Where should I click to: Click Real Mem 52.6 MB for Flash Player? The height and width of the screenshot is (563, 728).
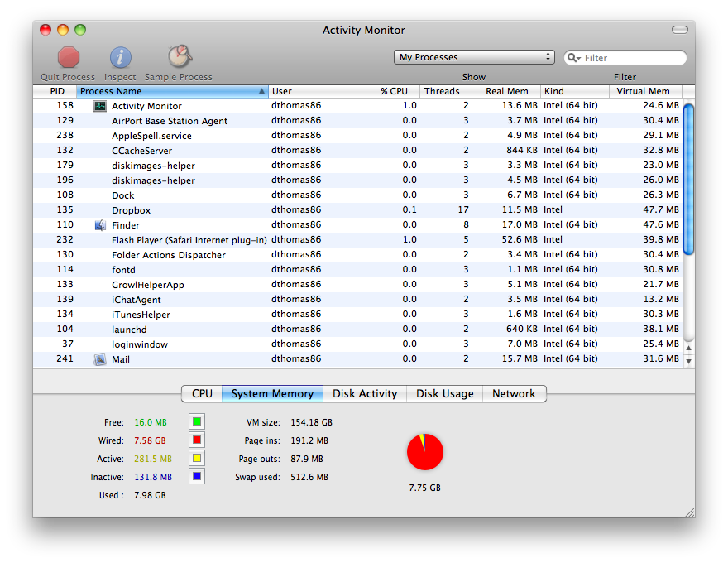pyautogui.click(x=520, y=240)
